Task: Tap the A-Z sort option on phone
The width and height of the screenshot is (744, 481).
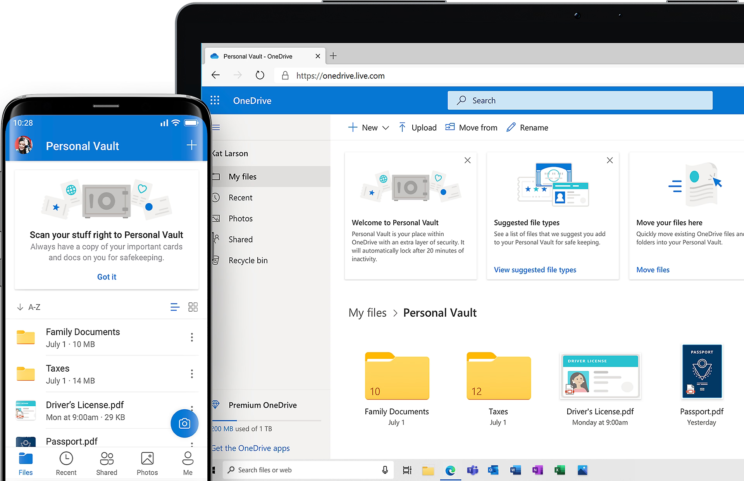Action: point(28,307)
